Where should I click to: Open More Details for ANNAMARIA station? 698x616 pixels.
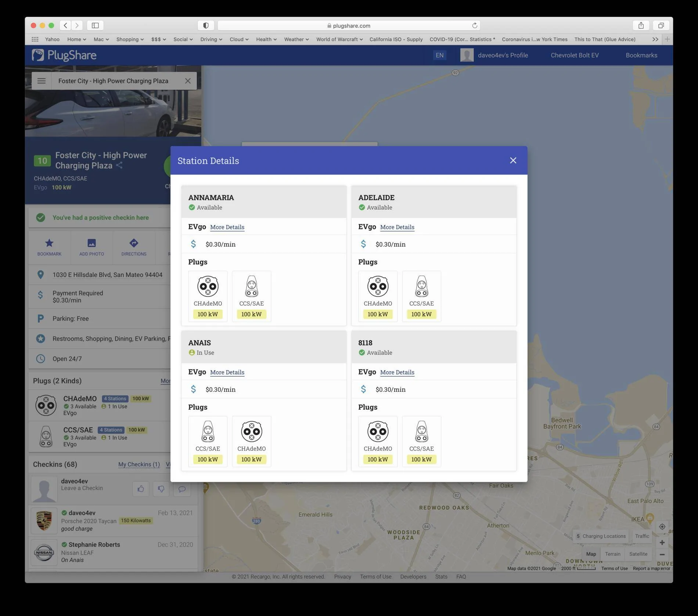(x=227, y=227)
